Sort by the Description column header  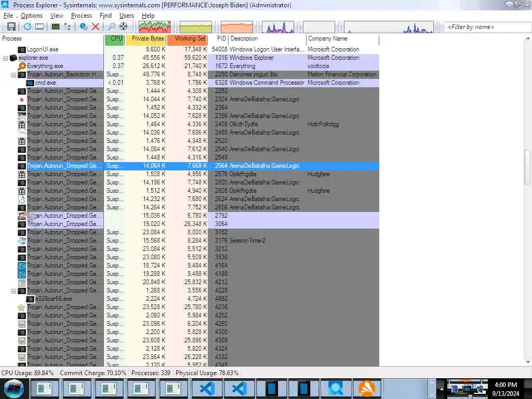[x=268, y=38]
